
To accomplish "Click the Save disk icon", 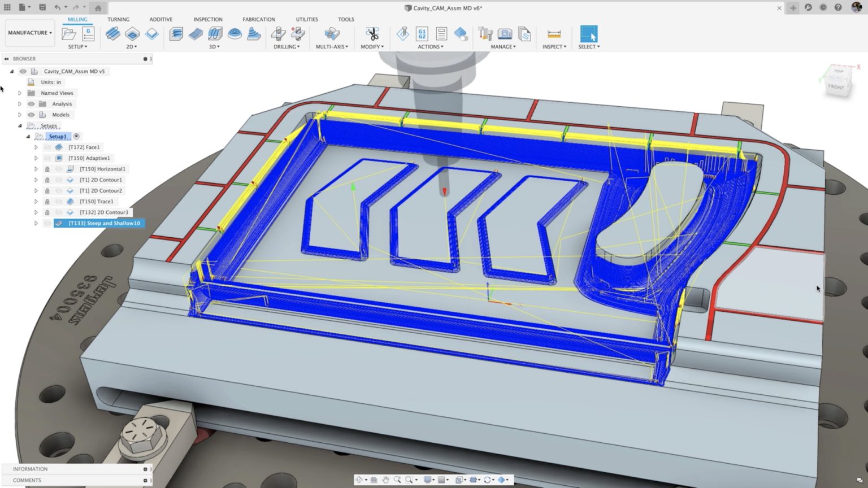I will [x=42, y=7].
